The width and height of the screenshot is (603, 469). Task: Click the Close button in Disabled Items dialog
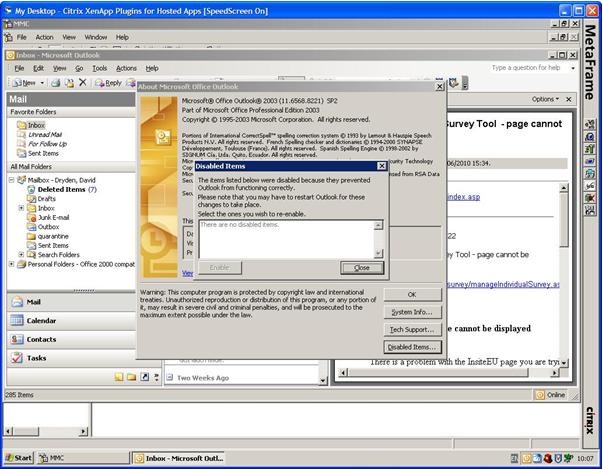362,268
